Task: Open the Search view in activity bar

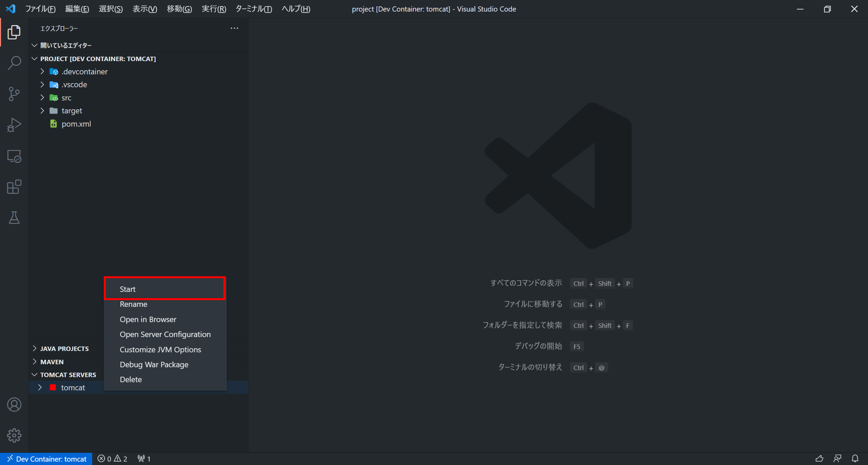Action: [x=14, y=63]
